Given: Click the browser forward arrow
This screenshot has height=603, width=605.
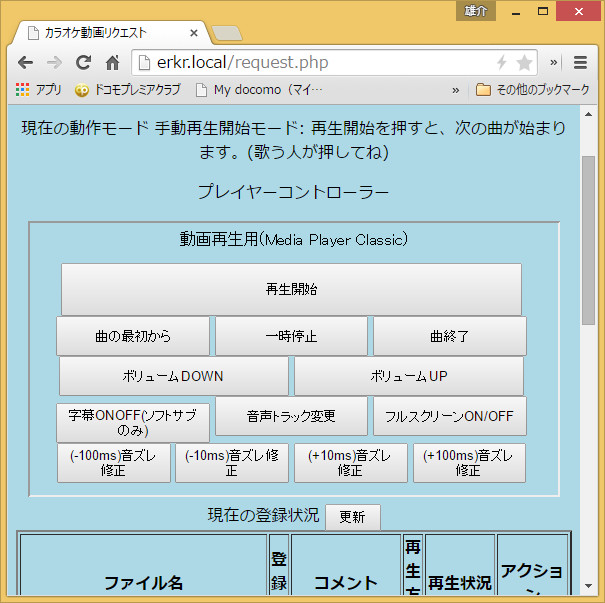Looking at the screenshot, I should 54,62.
